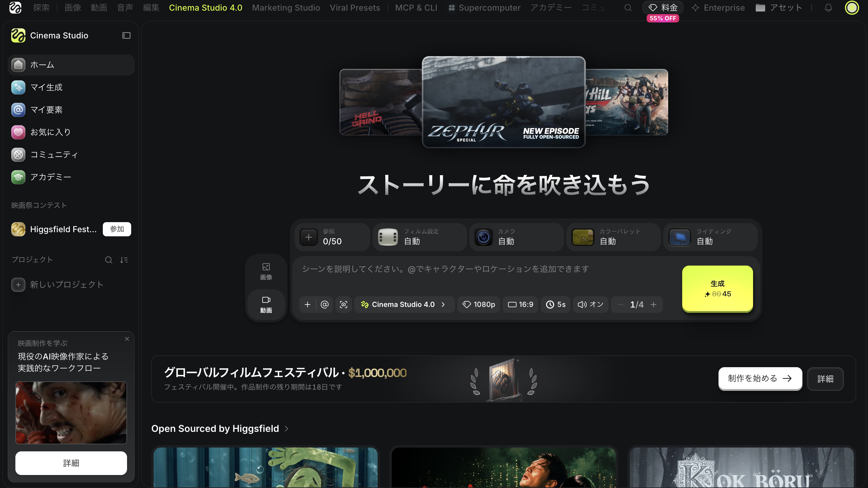868x488 pixels.
Task: Click the Higgsfield logo in top navigation
Action: click(x=15, y=7)
